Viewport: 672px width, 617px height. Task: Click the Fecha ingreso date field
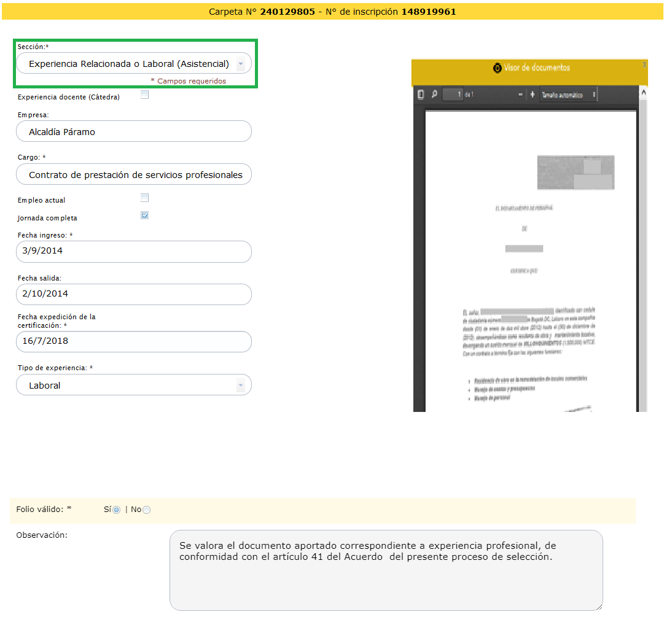click(x=134, y=251)
